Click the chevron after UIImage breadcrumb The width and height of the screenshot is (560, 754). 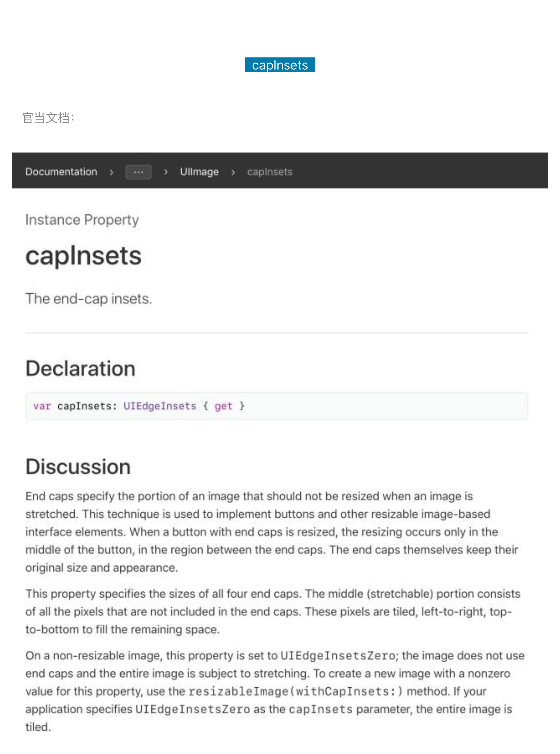pyautogui.click(x=233, y=172)
